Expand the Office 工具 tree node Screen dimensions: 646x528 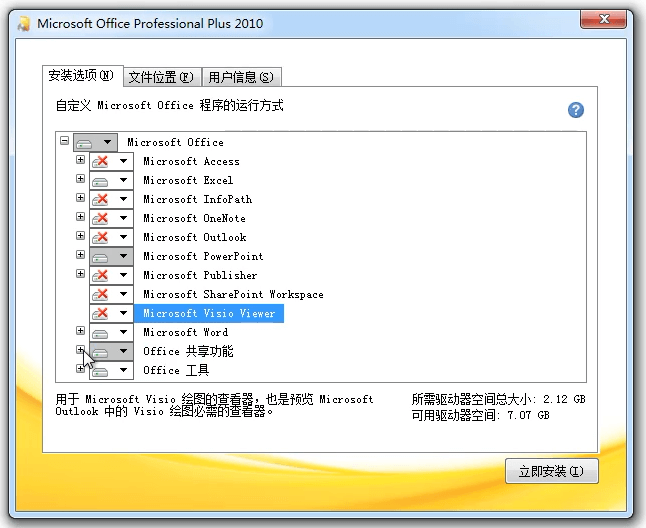(x=80, y=368)
